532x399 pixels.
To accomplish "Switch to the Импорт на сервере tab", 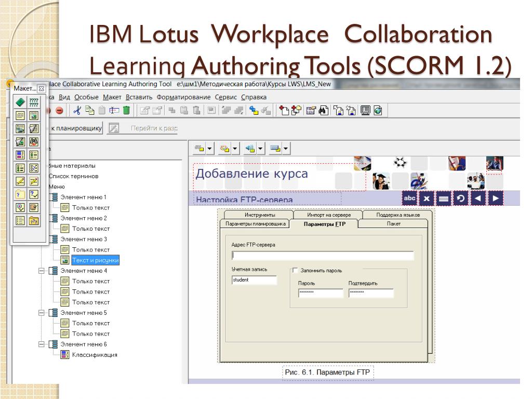I will click(329, 215).
